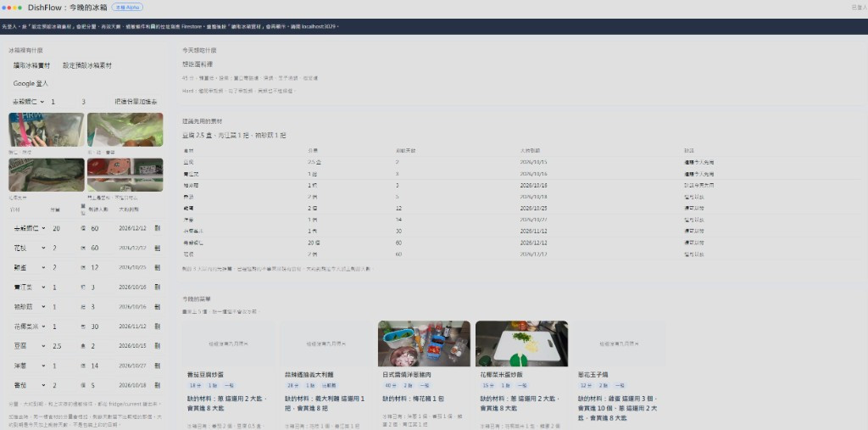Focus the days field showing 3 in add row
This screenshot has height=430, width=868.
[x=92, y=102]
